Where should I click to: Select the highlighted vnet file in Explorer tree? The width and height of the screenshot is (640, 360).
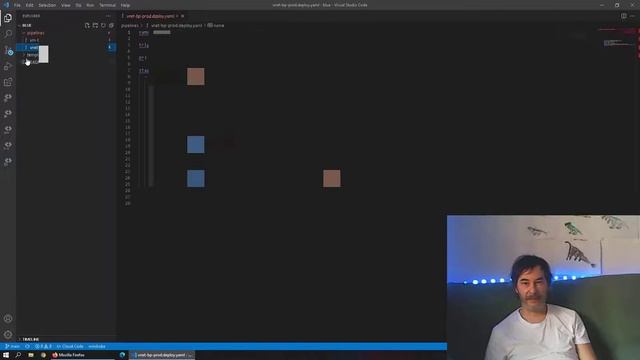pos(65,47)
